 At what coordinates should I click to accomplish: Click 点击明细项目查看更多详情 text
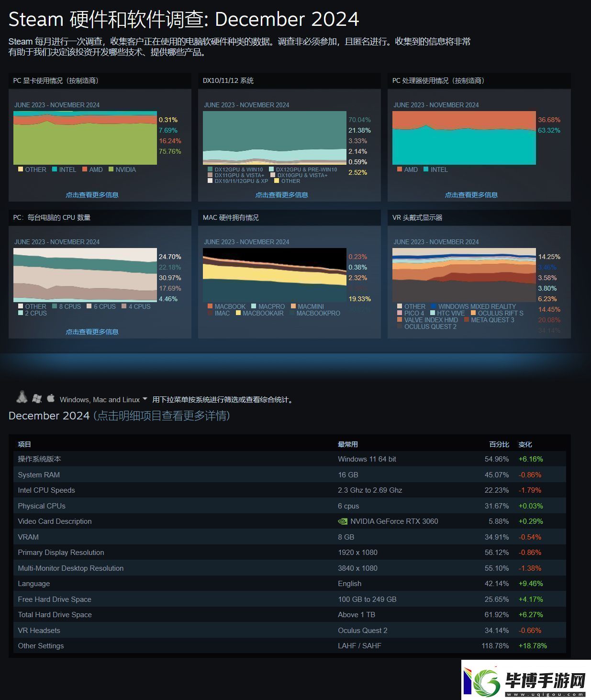coord(162,416)
